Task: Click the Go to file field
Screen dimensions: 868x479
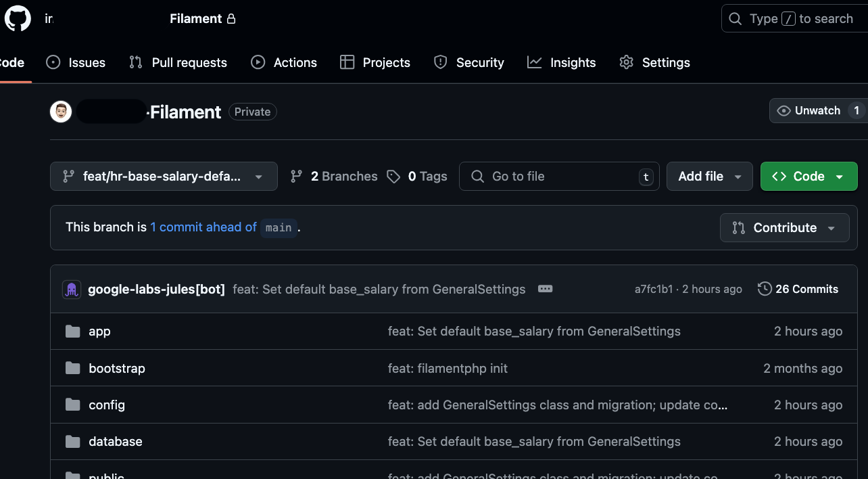Action: coord(559,177)
